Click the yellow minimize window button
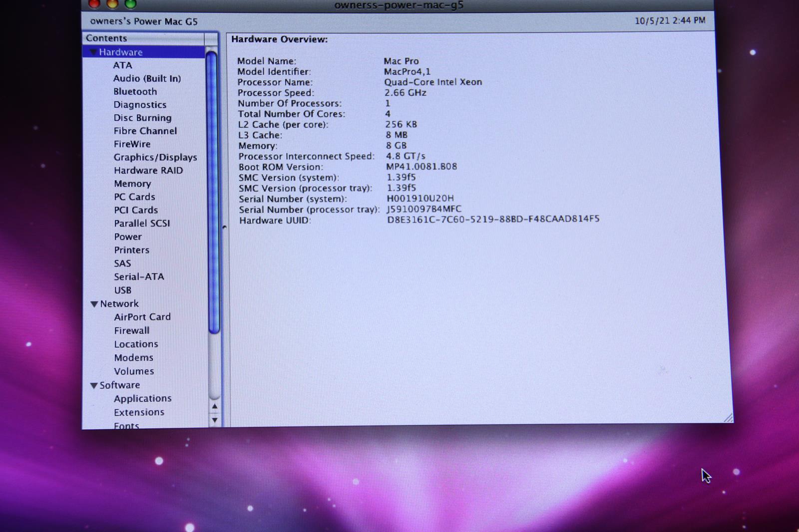799x532 pixels. click(112, 4)
